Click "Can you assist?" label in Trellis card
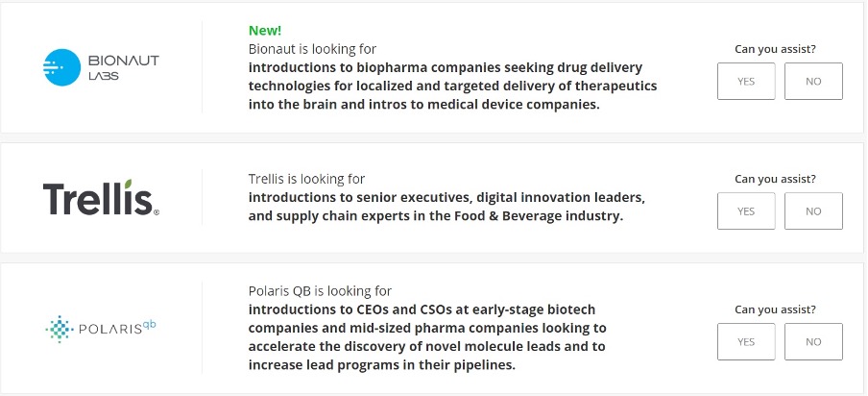 click(x=775, y=179)
